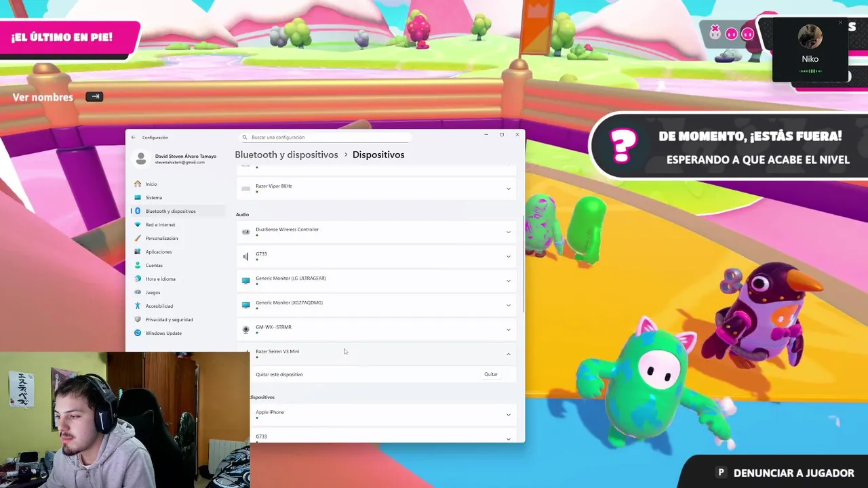
Task: Expand the Generic Monitor XG27AQDMG row
Action: coord(508,305)
